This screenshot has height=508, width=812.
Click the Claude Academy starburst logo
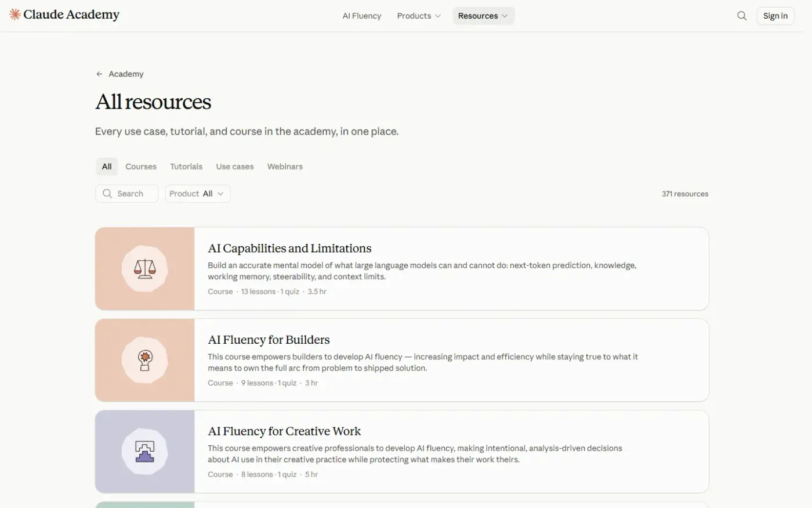click(x=15, y=15)
